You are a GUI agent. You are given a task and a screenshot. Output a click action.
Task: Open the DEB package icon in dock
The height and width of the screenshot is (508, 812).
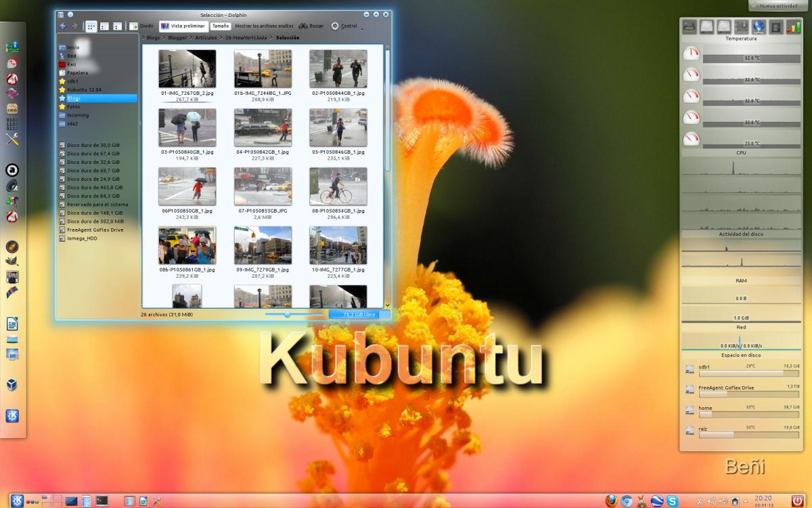(12, 108)
